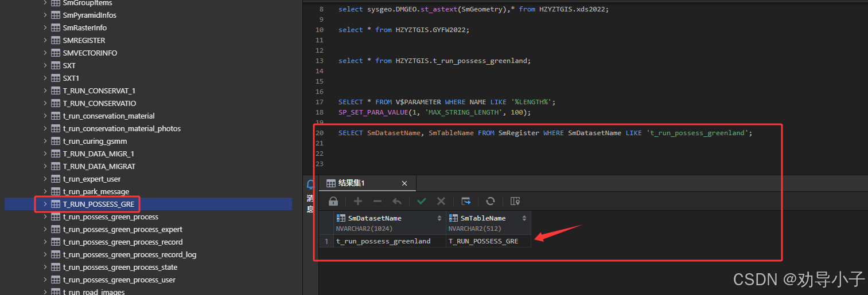The width and height of the screenshot is (868, 295).
Task: Click the table icon beside t_run_expert_user
Action: pos(56,179)
